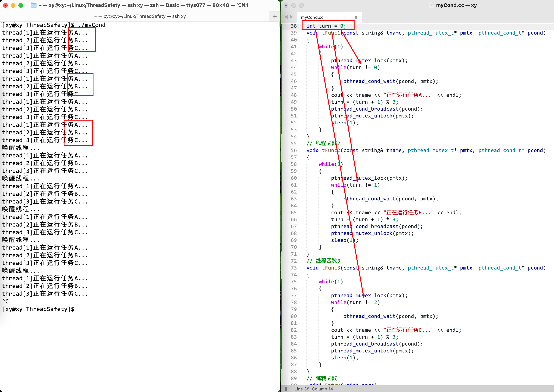Image resolution: width=554 pixels, height=392 pixels.
Task: Select the myCond.cc editor tab
Action: [312, 17]
